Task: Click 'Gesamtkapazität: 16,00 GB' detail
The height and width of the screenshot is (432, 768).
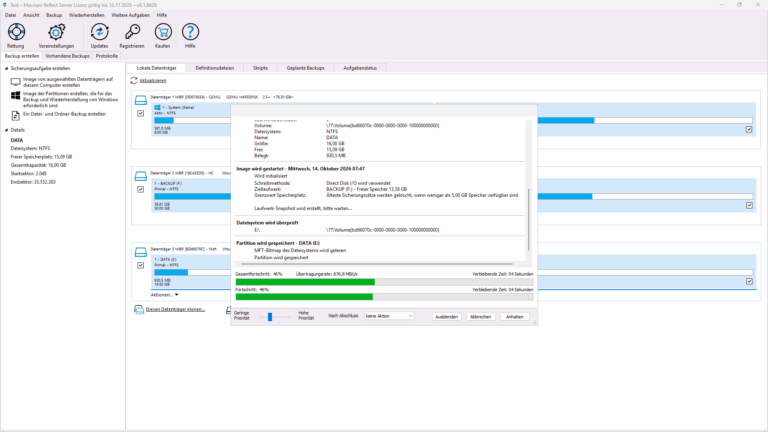Action: click(x=38, y=165)
